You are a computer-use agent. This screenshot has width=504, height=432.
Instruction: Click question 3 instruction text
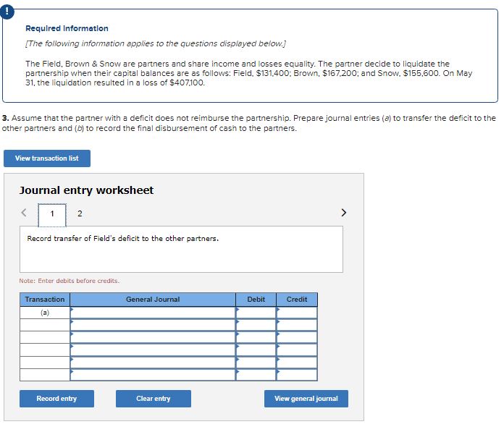249,123
